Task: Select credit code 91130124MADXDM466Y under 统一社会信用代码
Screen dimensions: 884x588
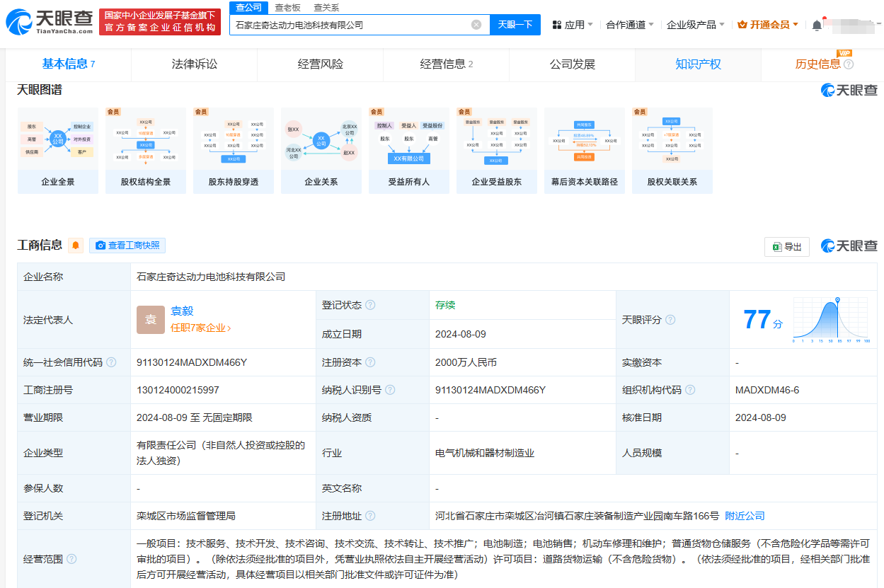Action: click(x=192, y=362)
